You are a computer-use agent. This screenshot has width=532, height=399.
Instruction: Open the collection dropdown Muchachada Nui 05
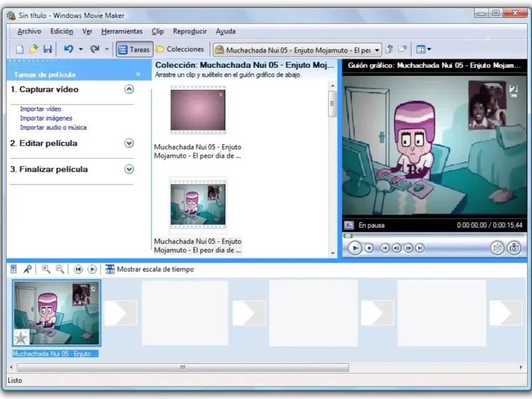377,49
